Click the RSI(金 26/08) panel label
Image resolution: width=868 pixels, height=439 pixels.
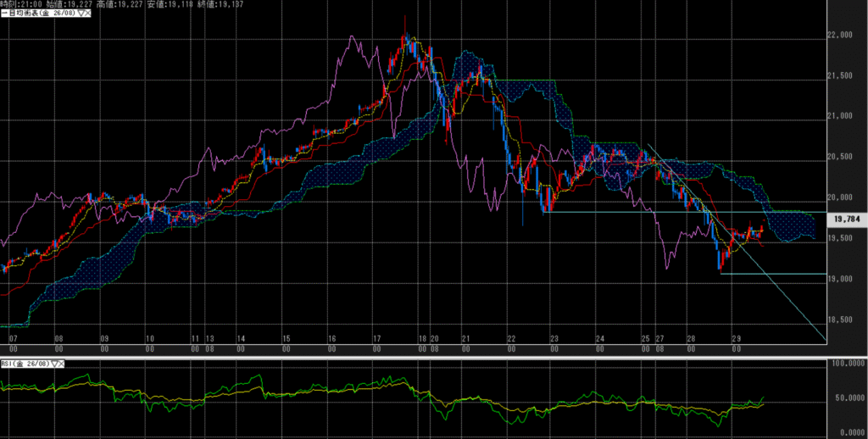25,363
